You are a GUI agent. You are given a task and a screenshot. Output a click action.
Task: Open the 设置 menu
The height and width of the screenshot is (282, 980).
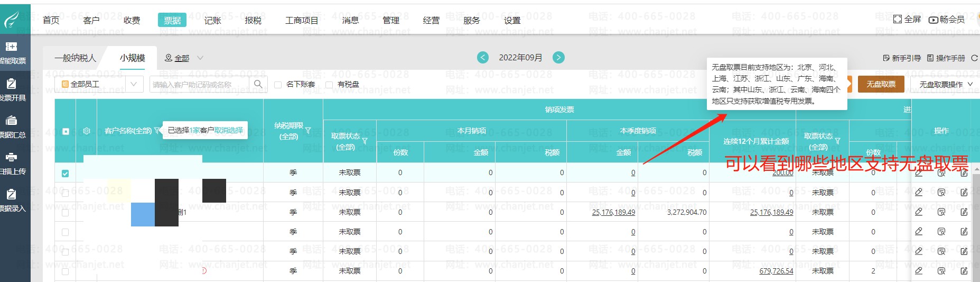(x=512, y=20)
